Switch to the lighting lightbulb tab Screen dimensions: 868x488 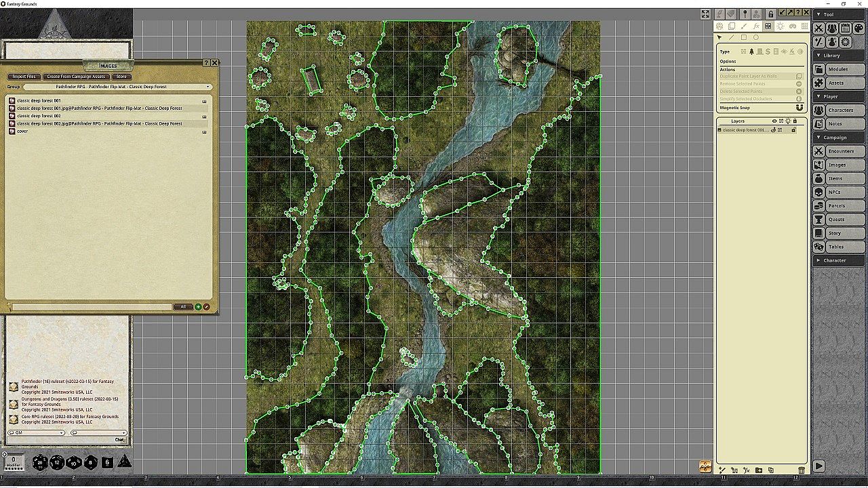coord(780,26)
